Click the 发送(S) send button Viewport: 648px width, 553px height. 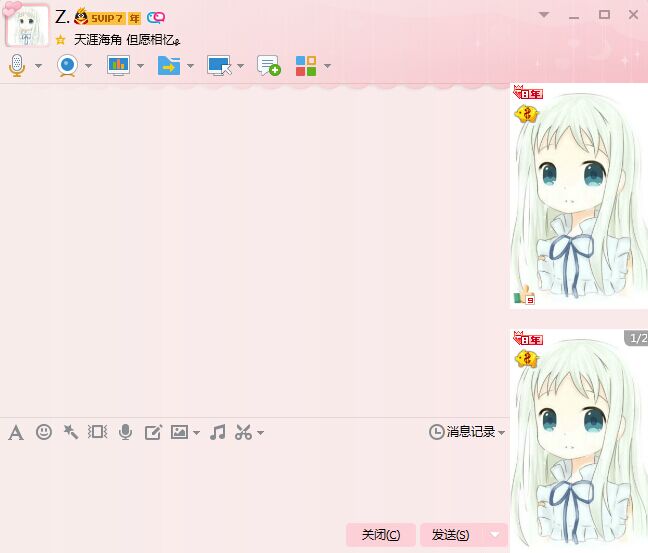point(450,535)
